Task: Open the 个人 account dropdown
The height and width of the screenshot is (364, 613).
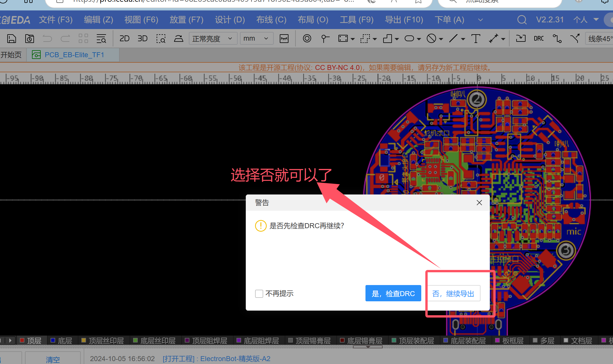Action: click(x=586, y=20)
